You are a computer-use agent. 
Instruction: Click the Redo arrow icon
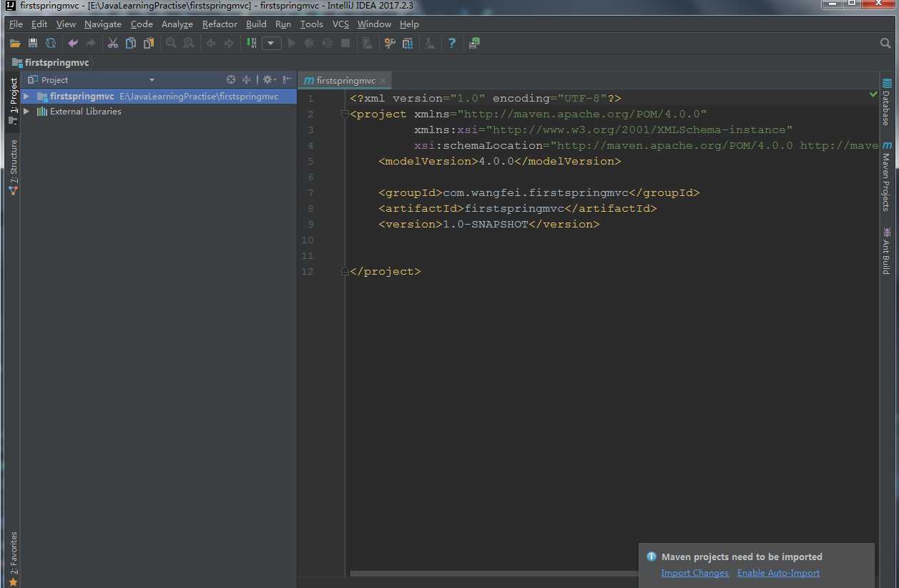pos(90,43)
